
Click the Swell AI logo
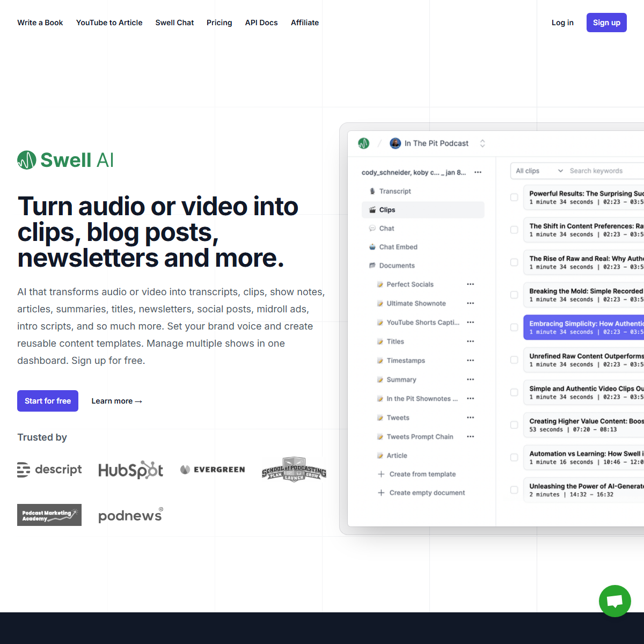65,160
